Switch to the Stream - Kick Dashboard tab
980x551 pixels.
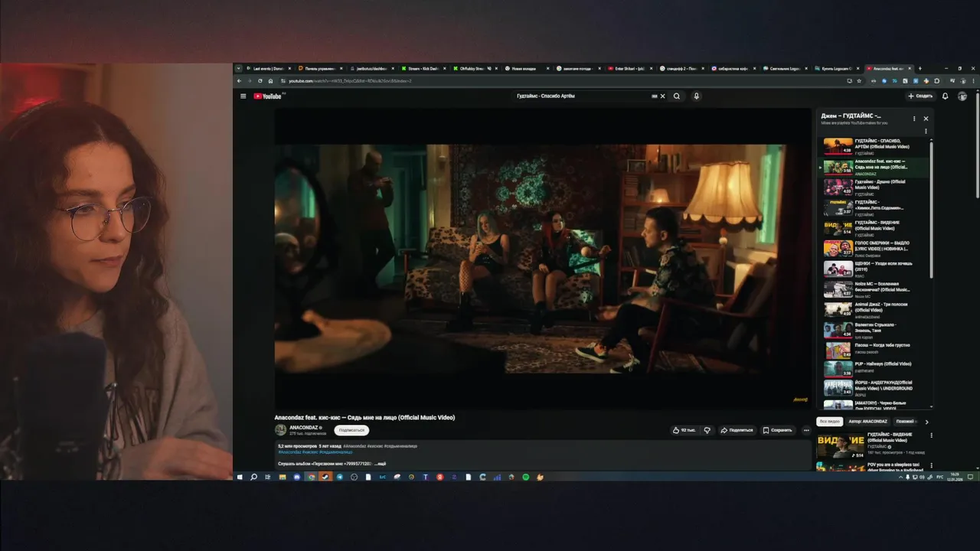pyautogui.click(x=422, y=68)
